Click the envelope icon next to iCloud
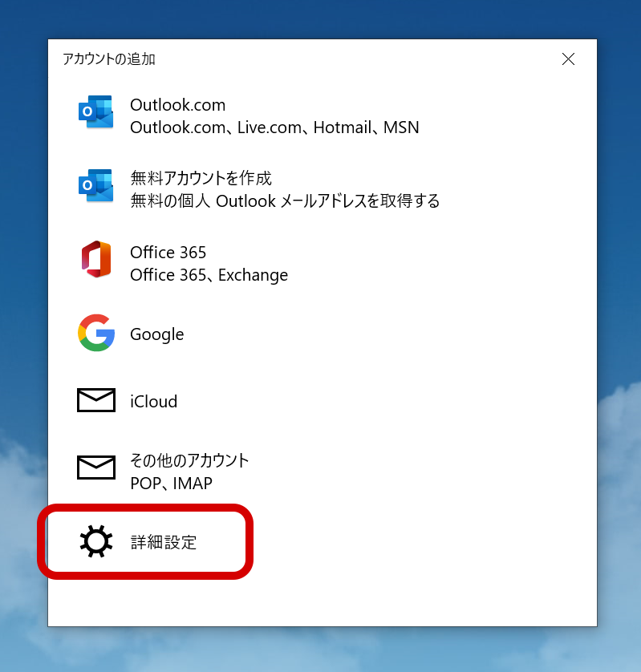Image resolution: width=641 pixels, height=672 pixels. coord(95,400)
